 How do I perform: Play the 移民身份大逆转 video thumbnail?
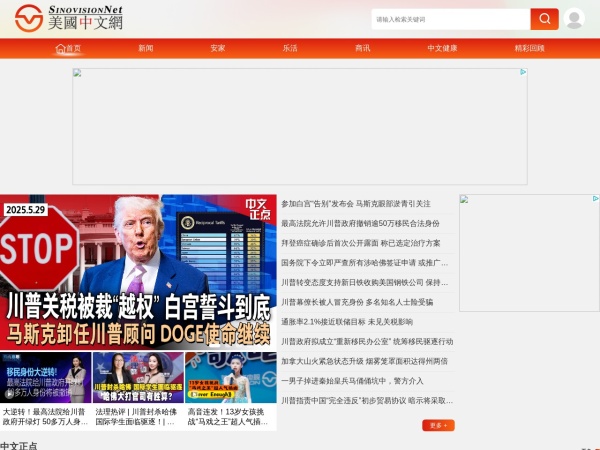coord(46,377)
